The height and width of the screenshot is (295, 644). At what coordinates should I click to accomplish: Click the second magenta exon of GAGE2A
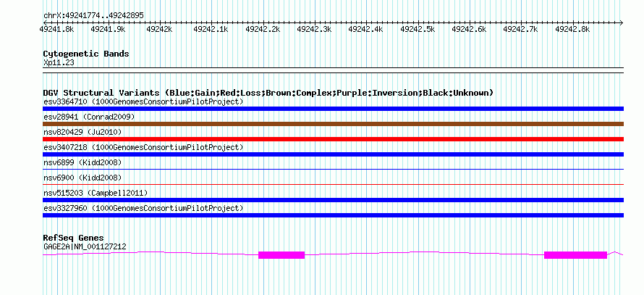point(575,254)
